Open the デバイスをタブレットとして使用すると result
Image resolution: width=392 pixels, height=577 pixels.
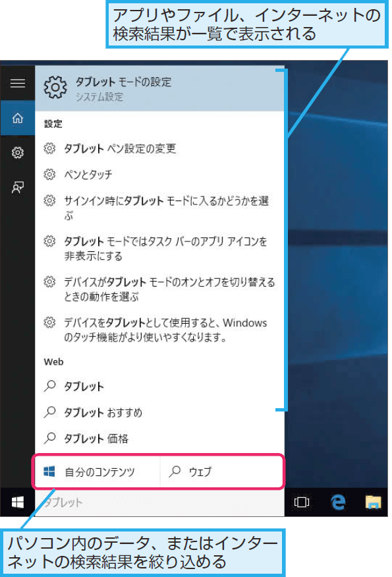point(159,330)
